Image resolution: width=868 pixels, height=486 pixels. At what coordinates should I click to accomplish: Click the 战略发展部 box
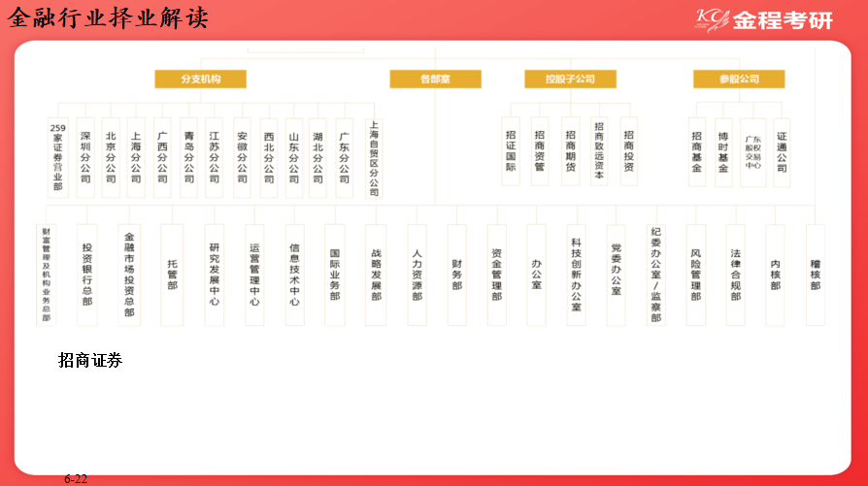tap(376, 275)
